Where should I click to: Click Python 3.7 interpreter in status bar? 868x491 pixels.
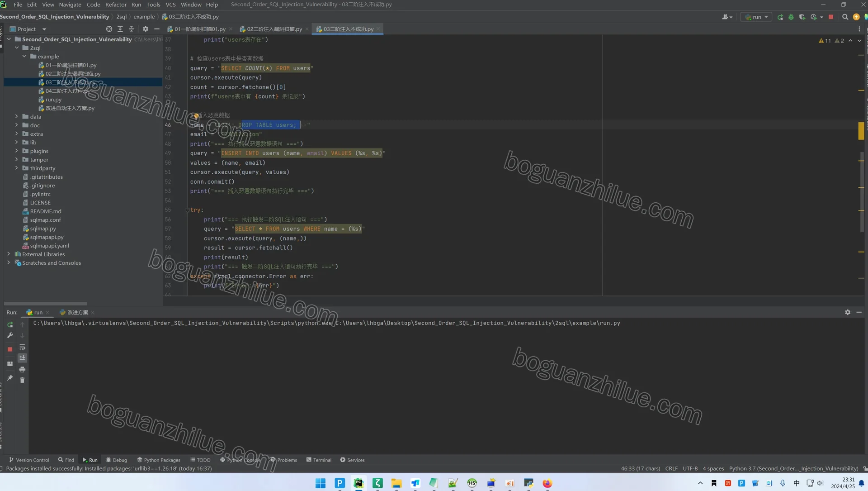tap(793, 468)
